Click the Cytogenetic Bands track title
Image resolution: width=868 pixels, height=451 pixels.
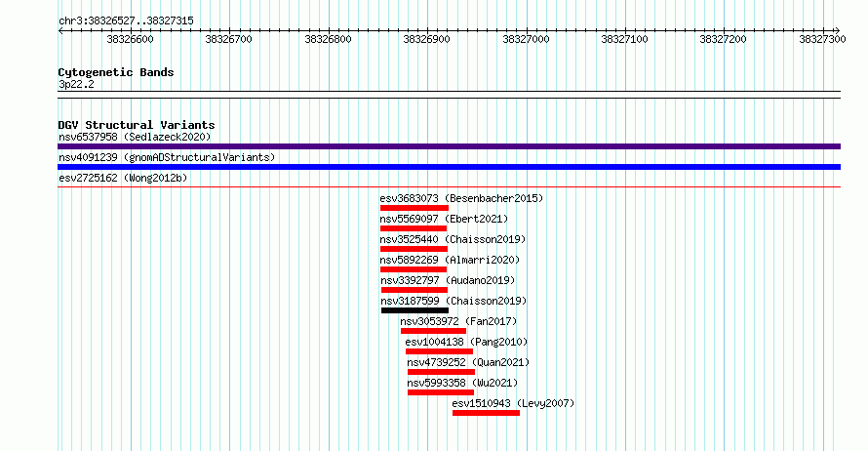(116, 72)
